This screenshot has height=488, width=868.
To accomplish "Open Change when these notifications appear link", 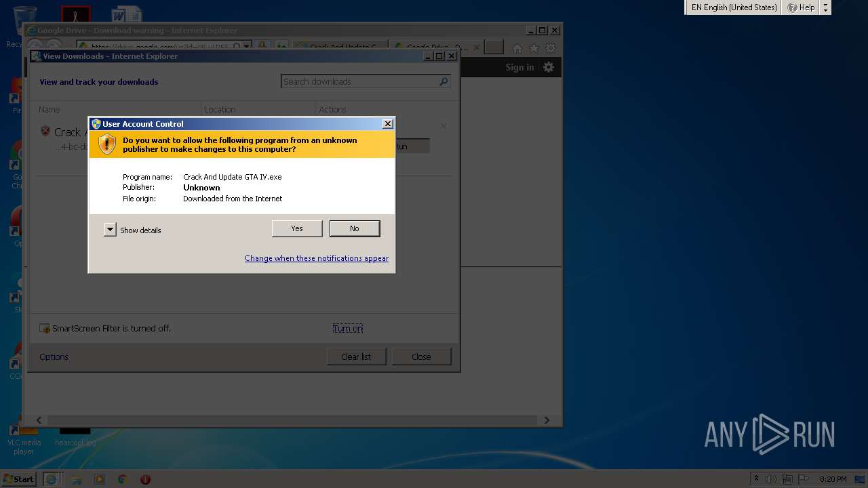I will pyautogui.click(x=317, y=258).
